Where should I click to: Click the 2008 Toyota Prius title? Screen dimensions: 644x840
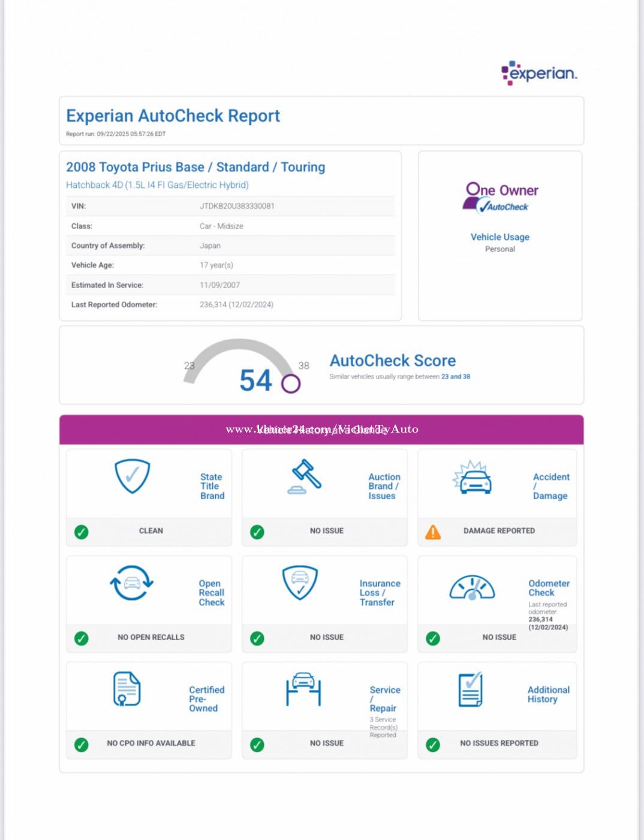(x=195, y=167)
